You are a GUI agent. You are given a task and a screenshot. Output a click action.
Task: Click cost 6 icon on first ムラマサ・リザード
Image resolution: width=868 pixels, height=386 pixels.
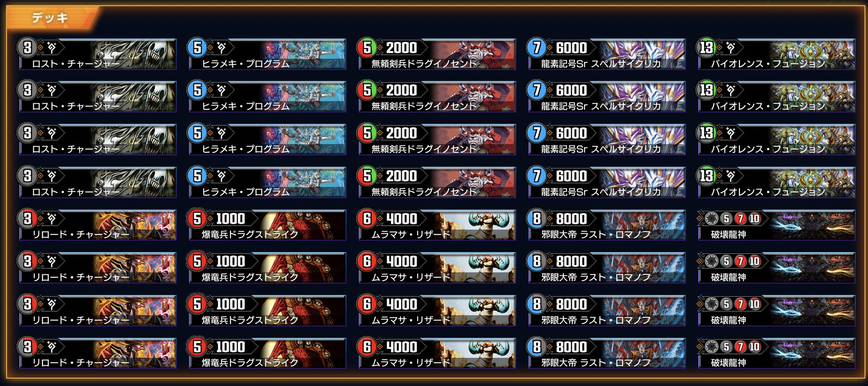[x=367, y=218]
